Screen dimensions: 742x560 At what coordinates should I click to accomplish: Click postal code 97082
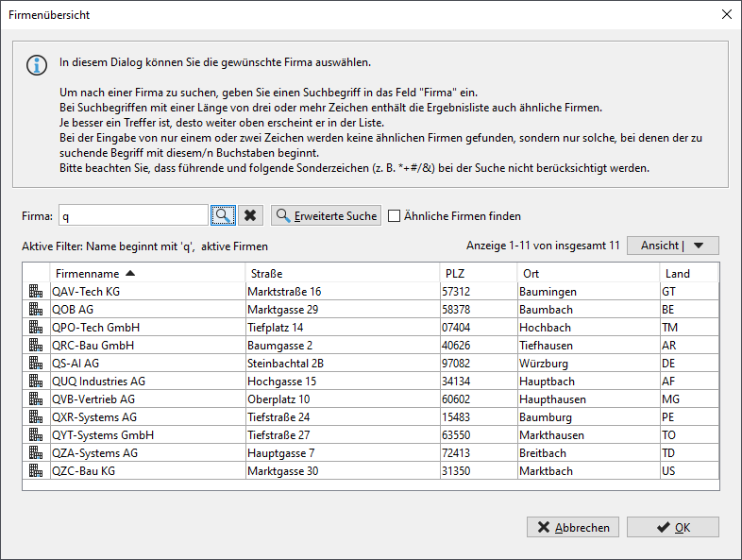click(479, 364)
